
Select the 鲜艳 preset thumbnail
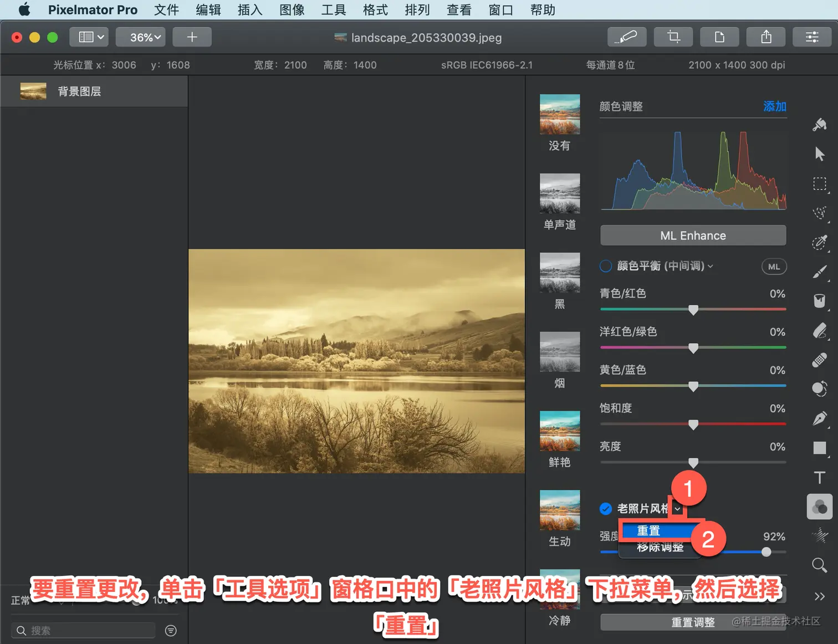pos(560,431)
